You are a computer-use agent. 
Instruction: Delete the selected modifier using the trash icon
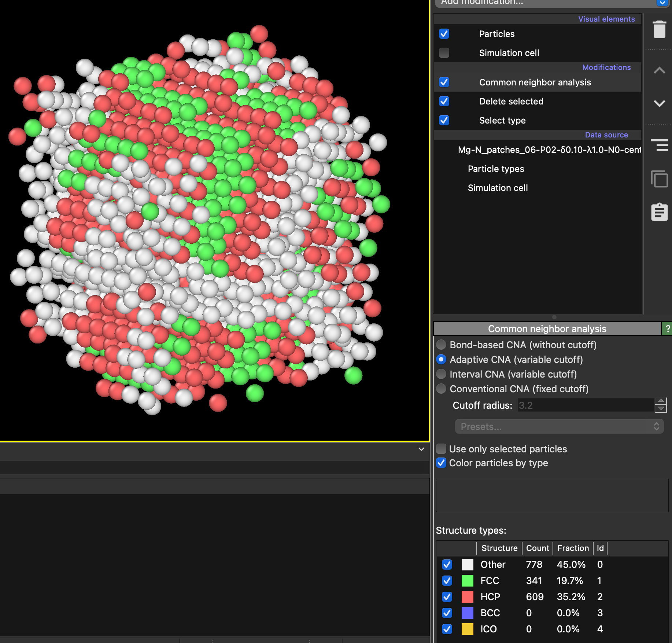(659, 29)
